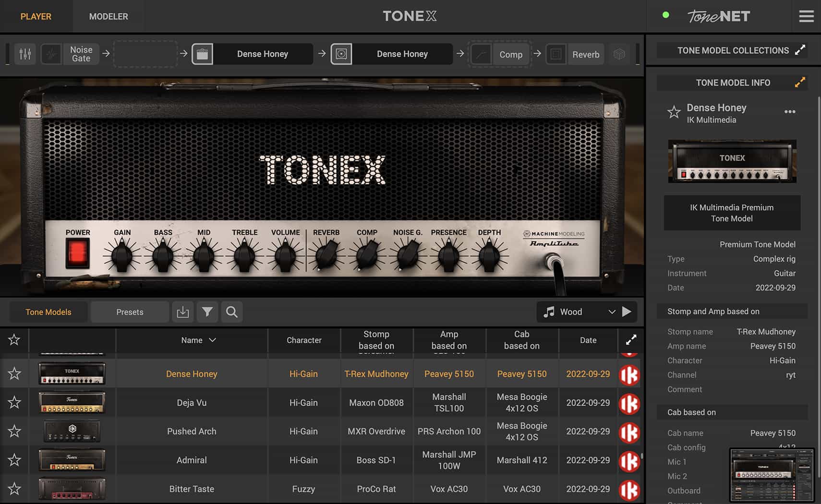Image resolution: width=821 pixels, height=504 pixels.
Task: Switch to the Modeler tab
Action: pyautogui.click(x=109, y=16)
